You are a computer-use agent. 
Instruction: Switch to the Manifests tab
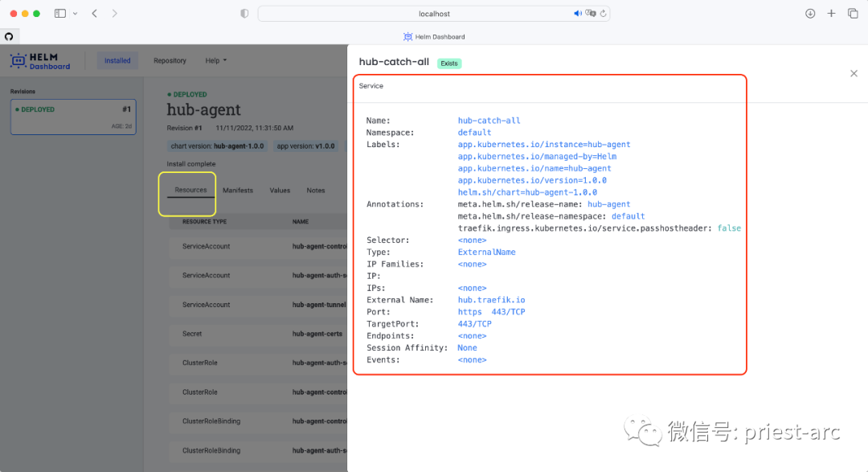pos(237,190)
